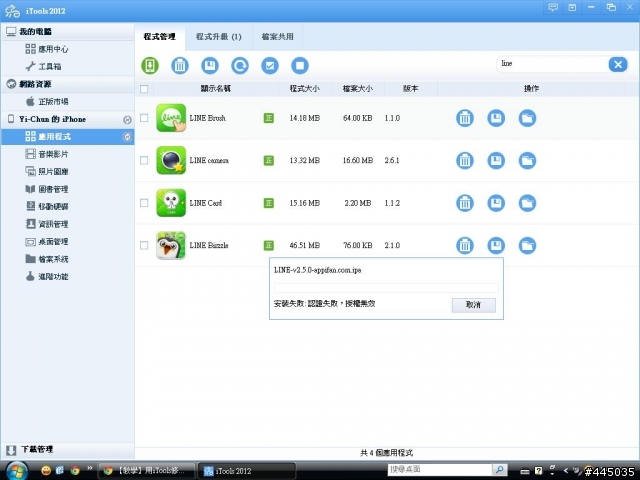Click the Windows Start button
Image resolution: width=640 pixels, height=480 pixels.
[x=17, y=471]
